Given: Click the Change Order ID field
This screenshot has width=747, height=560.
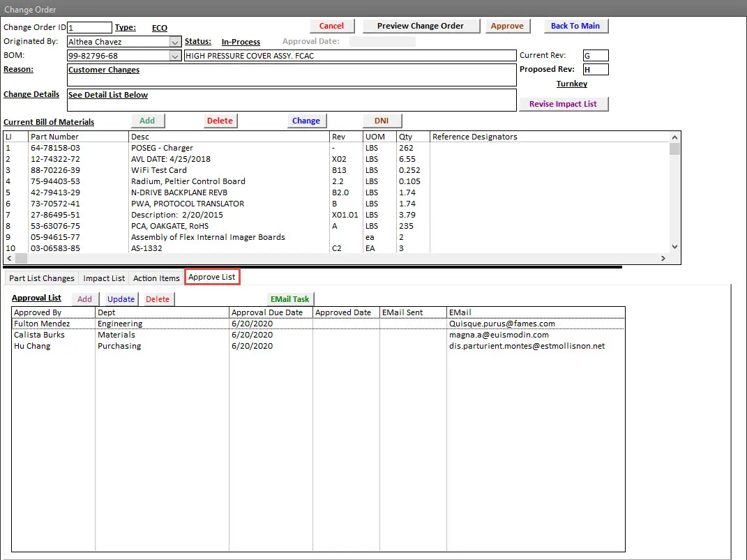Looking at the screenshot, I should 89,27.
